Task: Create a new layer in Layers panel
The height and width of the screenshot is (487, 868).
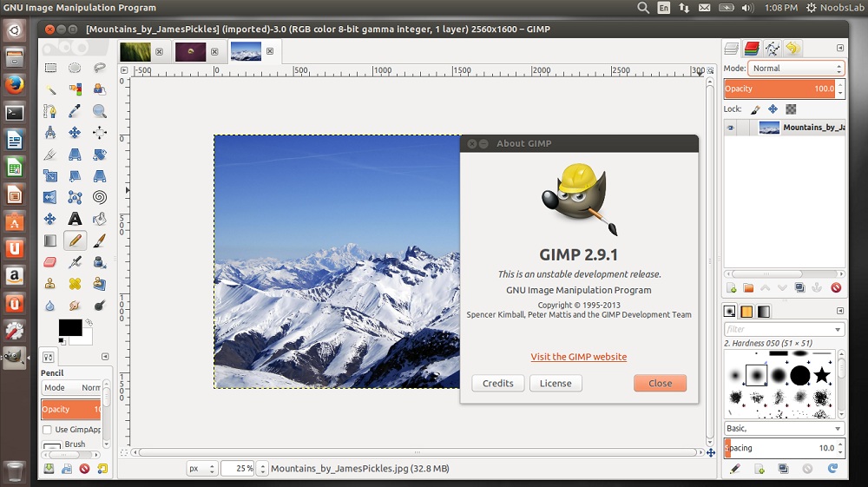Action: coord(731,288)
